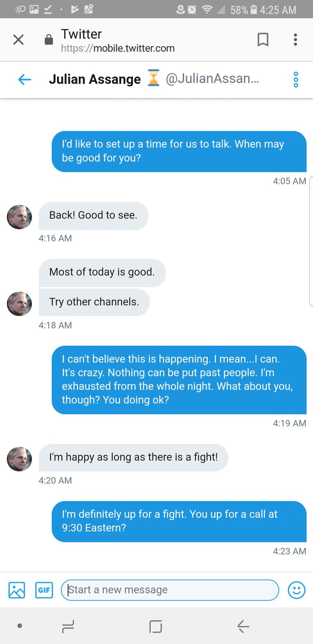Open the emoji picker
This screenshot has height=644, width=313.
click(x=296, y=590)
